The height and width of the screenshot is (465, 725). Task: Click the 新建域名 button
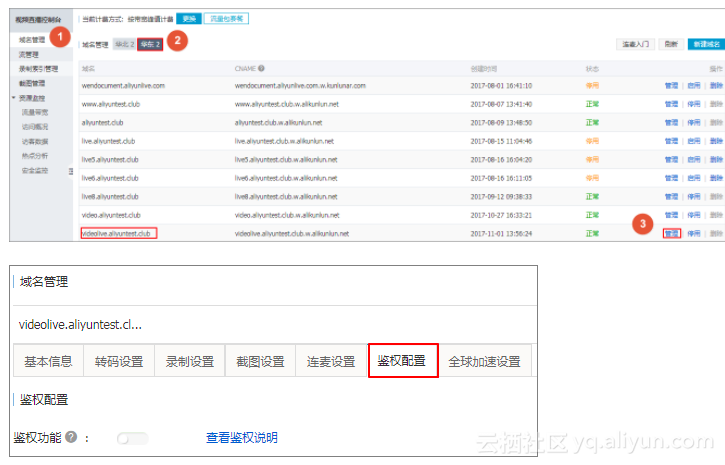point(707,44)
